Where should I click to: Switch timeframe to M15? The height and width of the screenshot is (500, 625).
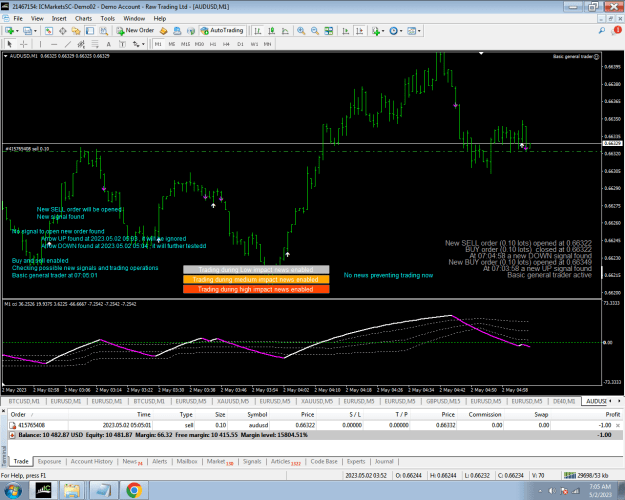point(185,44)
